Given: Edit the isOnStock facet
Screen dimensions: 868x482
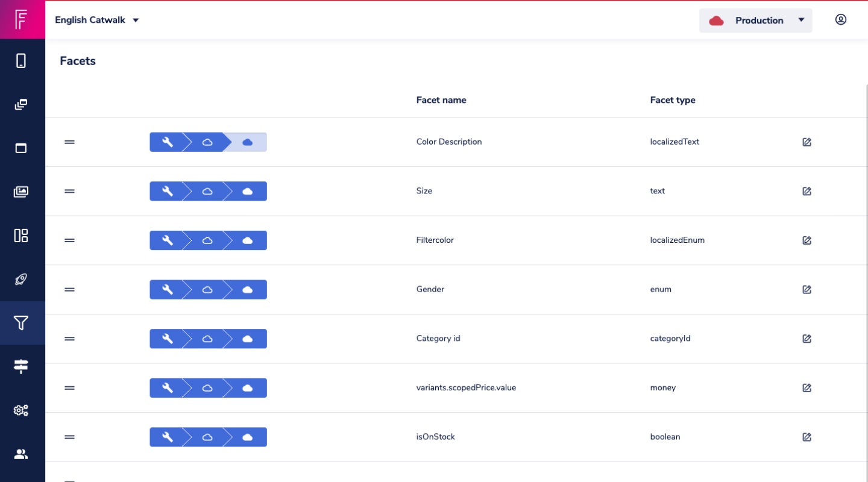Looking at the screenshot, I should (807, 437).
